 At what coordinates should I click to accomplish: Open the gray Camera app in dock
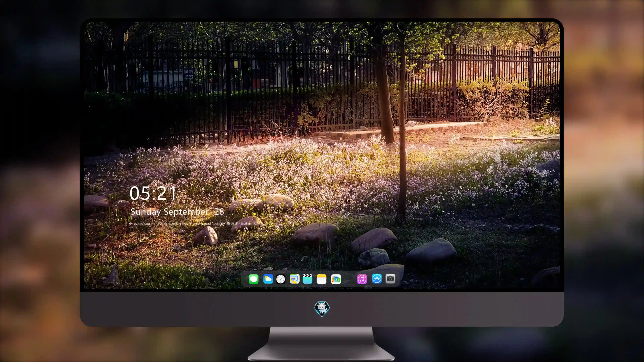click(x=390, y=279)
